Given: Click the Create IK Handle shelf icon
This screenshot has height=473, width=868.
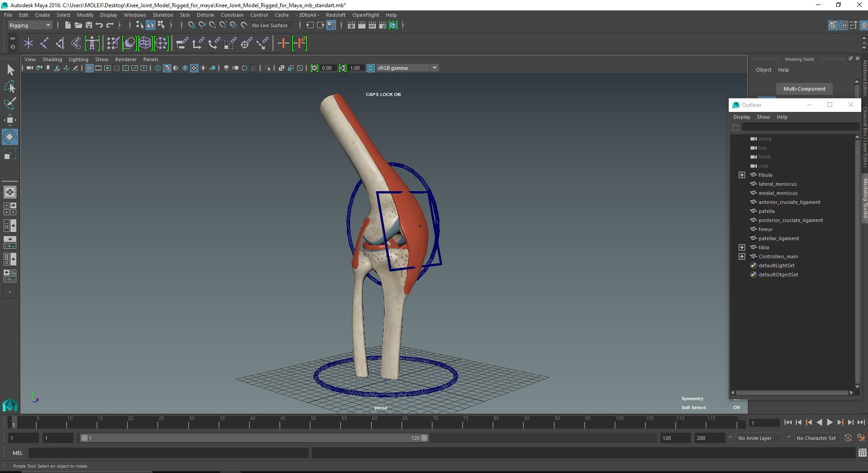Looking at the screenshot, I should tap(60, 43).
